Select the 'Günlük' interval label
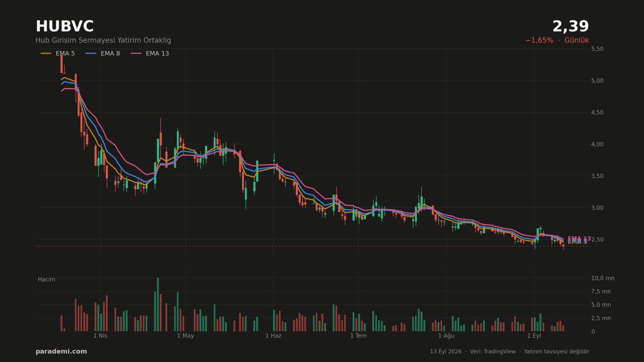This screenshot has height=362, width=644. click(x=576, y=40)
